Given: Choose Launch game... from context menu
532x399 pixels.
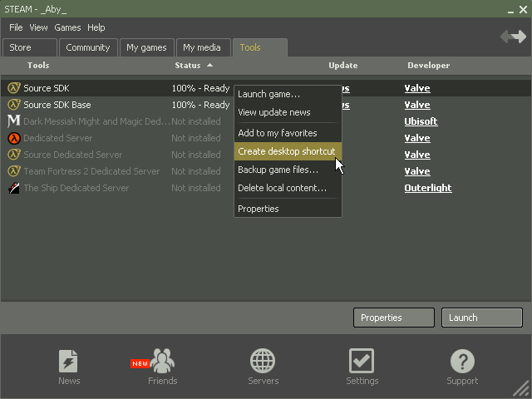Looking at the screenshot, I should click(288, 94).
